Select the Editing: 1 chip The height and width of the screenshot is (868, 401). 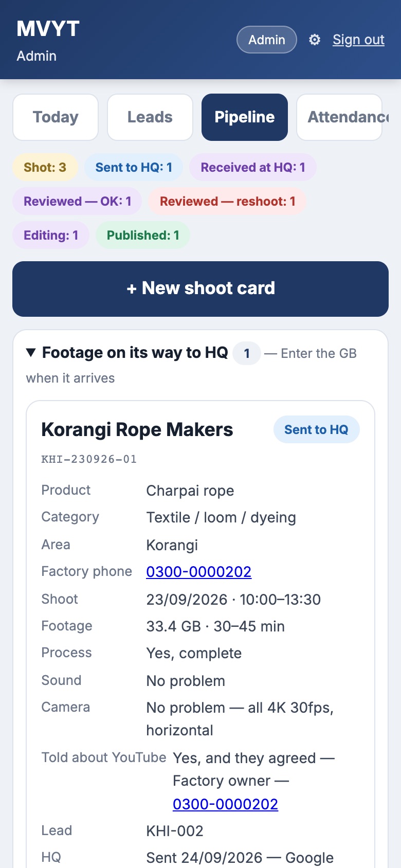coord(51,235)
